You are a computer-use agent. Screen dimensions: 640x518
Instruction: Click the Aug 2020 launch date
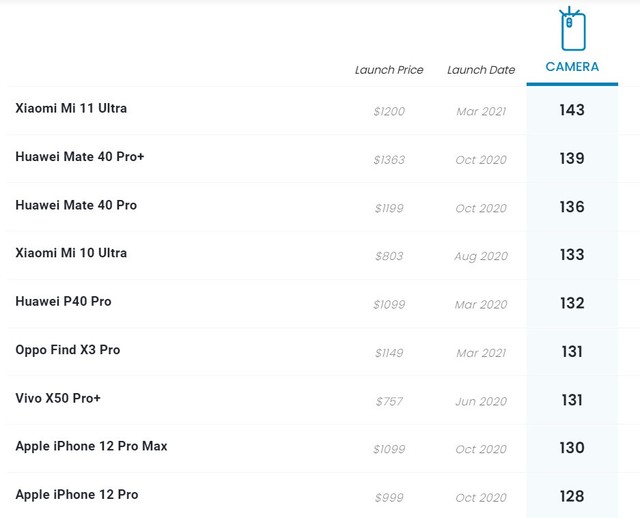point(481,256)
